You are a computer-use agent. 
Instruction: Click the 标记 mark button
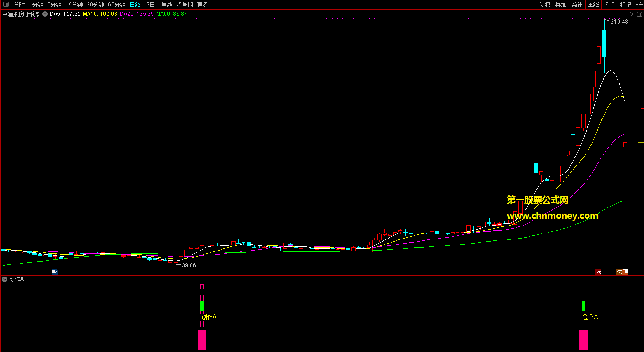(x=625, y=5)
